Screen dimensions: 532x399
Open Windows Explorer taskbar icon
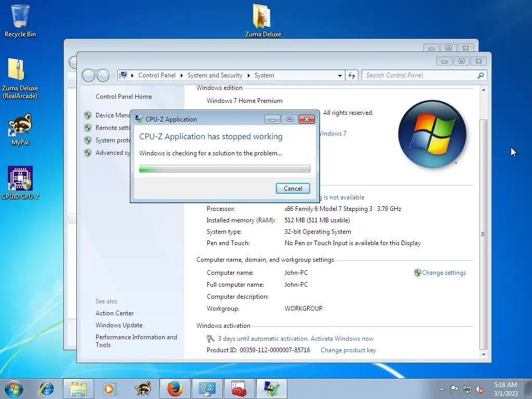[78, 389]
